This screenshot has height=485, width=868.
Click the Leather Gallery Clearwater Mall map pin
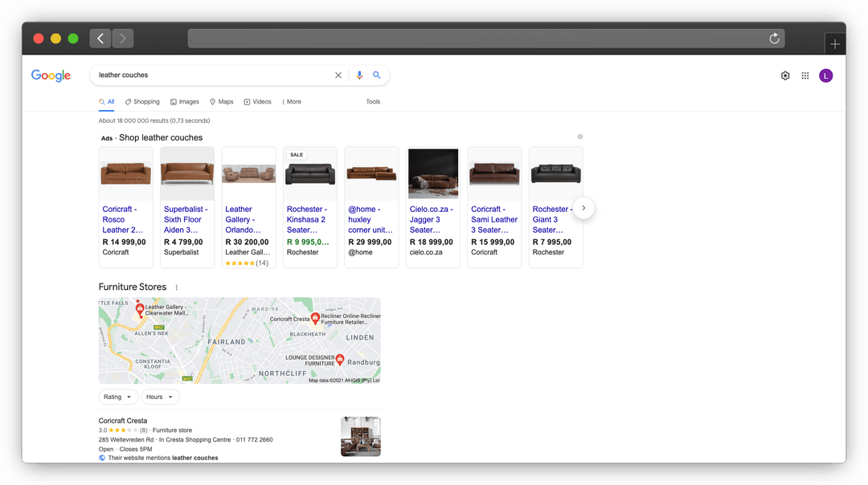140,309
